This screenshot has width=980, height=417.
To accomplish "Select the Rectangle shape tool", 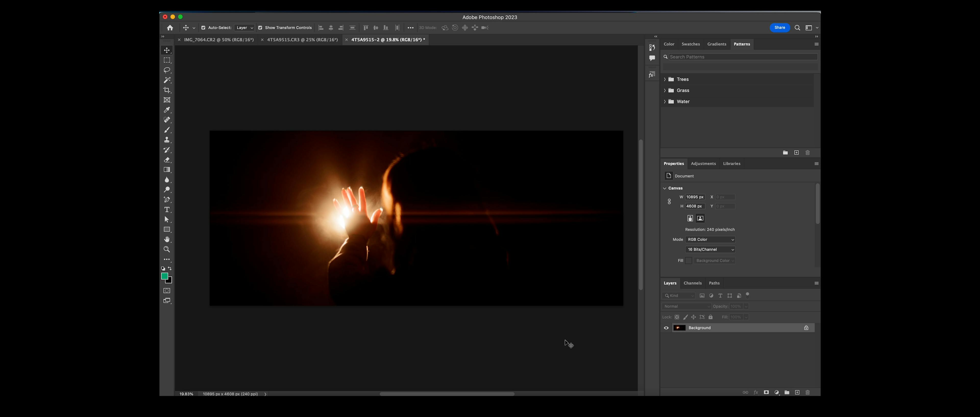I will pos(167,229).
